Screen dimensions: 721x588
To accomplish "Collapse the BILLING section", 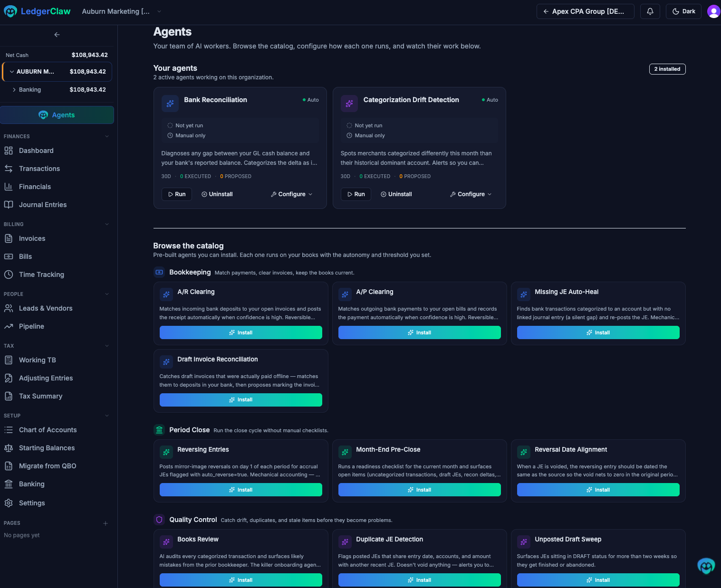I will (x=107, y=224).
